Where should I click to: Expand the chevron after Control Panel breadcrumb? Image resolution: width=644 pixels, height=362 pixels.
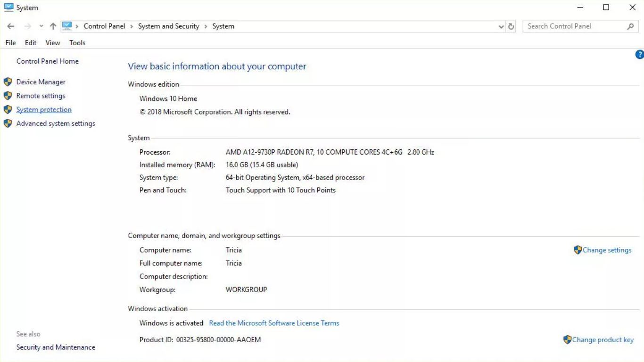tap(132, 26)
